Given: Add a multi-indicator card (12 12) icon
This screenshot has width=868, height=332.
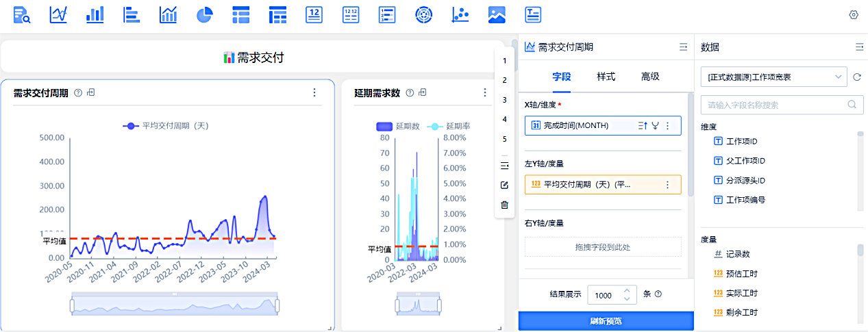Looking at the screenshot, I should coord(350,14).
